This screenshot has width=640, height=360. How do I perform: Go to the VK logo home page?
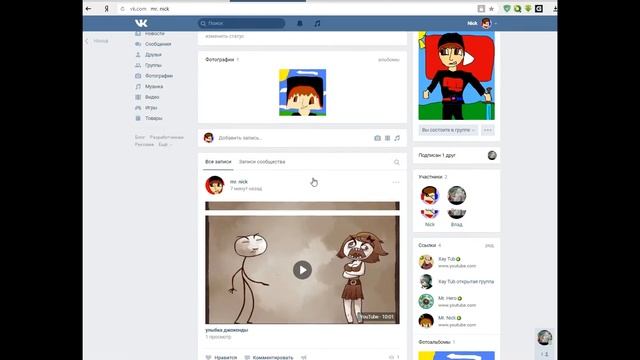[141, 23]
